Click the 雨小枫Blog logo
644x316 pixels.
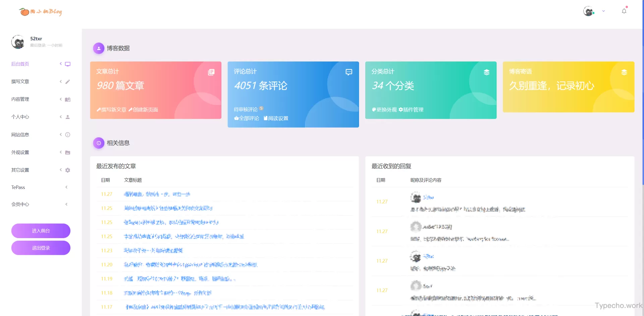40,11
